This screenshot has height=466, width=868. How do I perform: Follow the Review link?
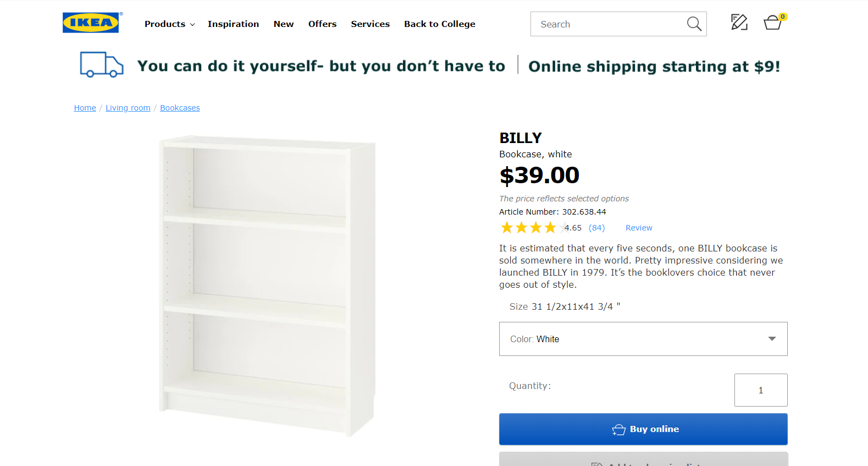click(639, 228)
